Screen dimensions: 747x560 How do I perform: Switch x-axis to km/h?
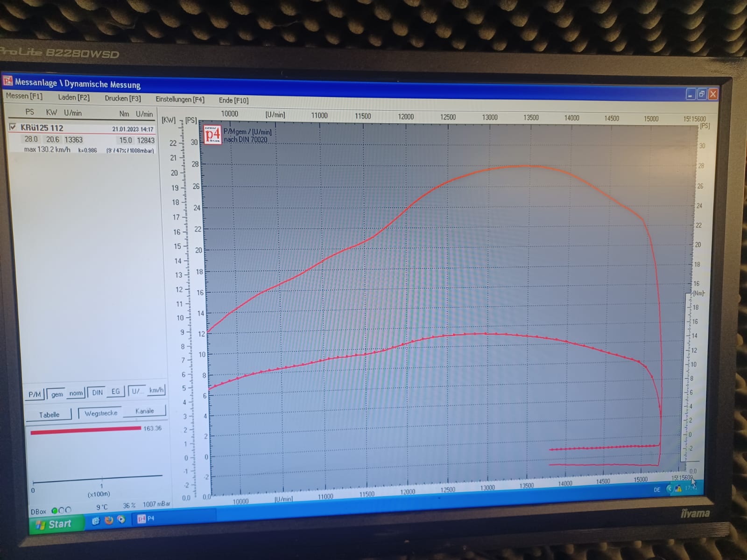(x=156, y=390)
